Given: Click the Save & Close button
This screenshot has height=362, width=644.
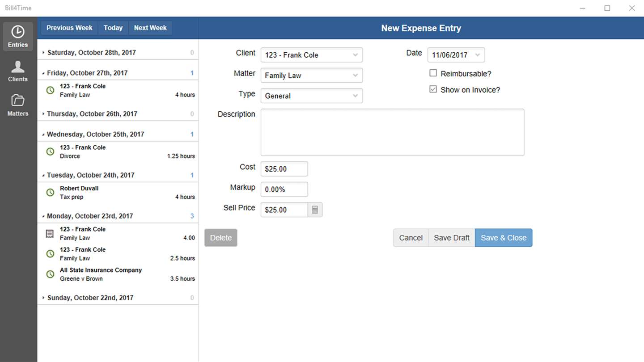Looking at the screenshot, I should click(x=503, y=238).
